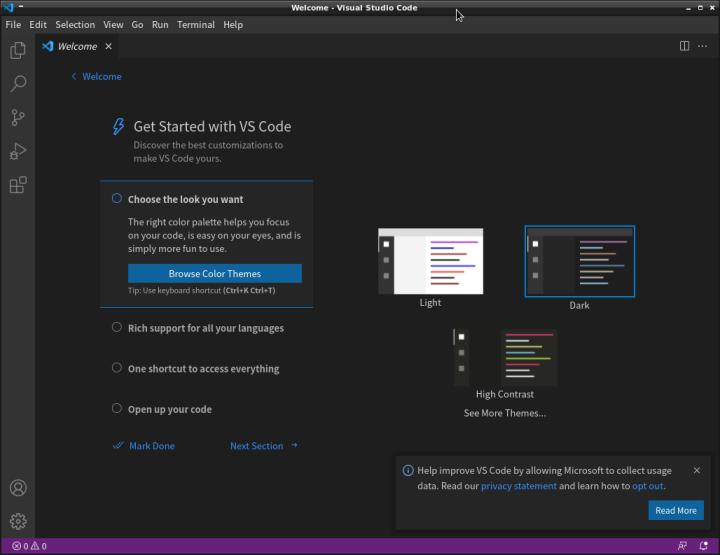Choose the High Contrast theme preview
720x555 pixels.
pos(505,358)
